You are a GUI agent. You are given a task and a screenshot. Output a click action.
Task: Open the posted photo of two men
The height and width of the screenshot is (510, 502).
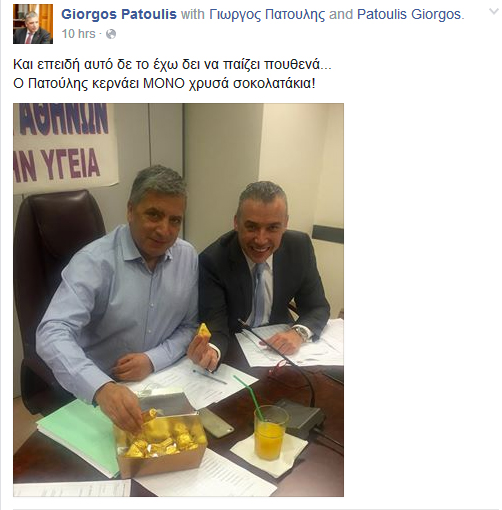178,300
